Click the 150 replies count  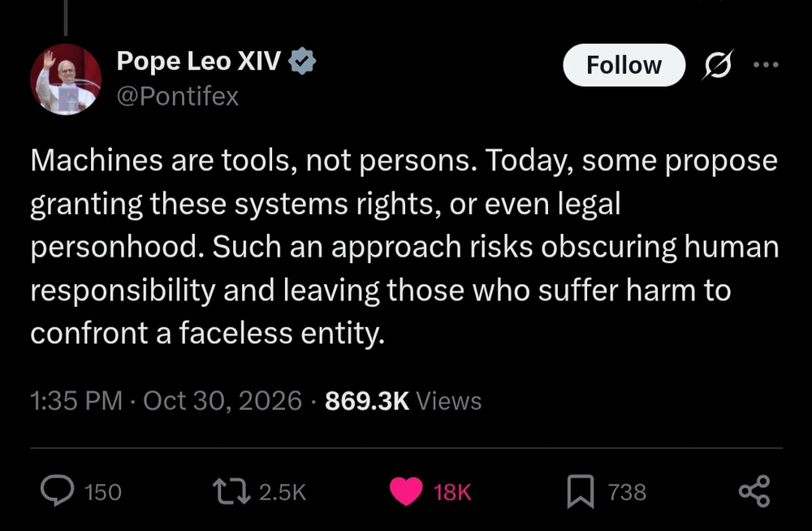click(x=103, y=492)
